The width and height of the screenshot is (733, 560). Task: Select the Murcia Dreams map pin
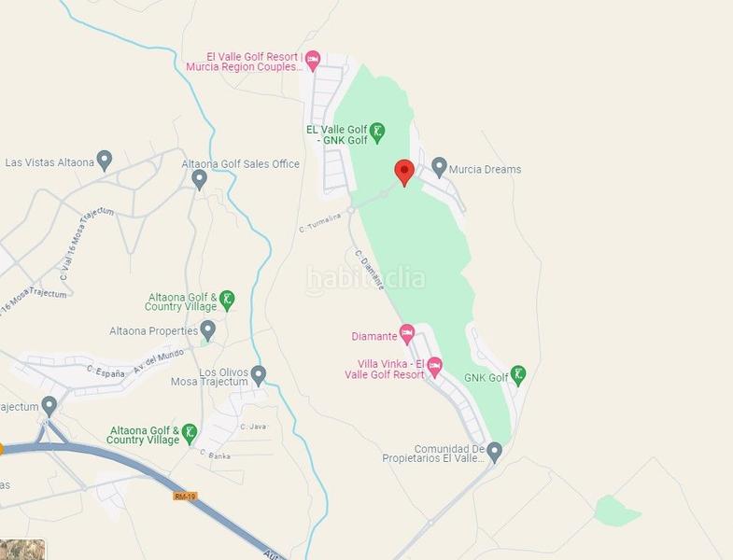point(439,167)
